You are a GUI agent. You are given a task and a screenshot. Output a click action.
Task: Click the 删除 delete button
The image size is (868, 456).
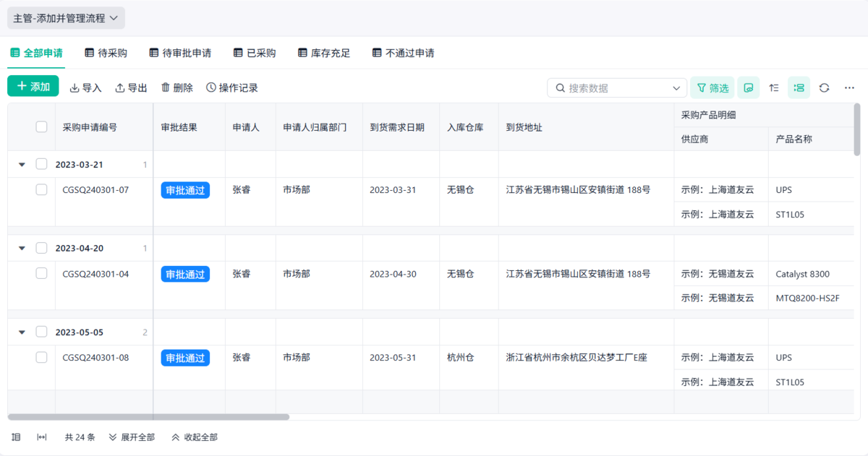pyautogui.click(x=176, y=87)
